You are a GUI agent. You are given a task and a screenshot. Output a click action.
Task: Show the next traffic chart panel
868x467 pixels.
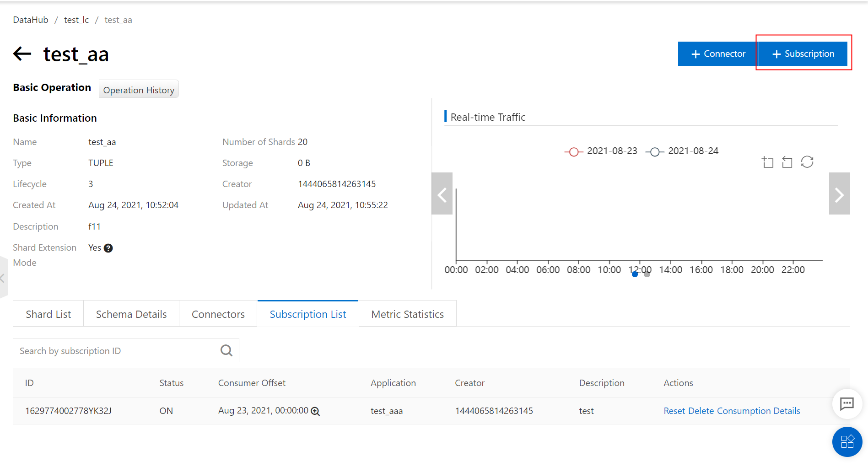click(x=839, y=194)
